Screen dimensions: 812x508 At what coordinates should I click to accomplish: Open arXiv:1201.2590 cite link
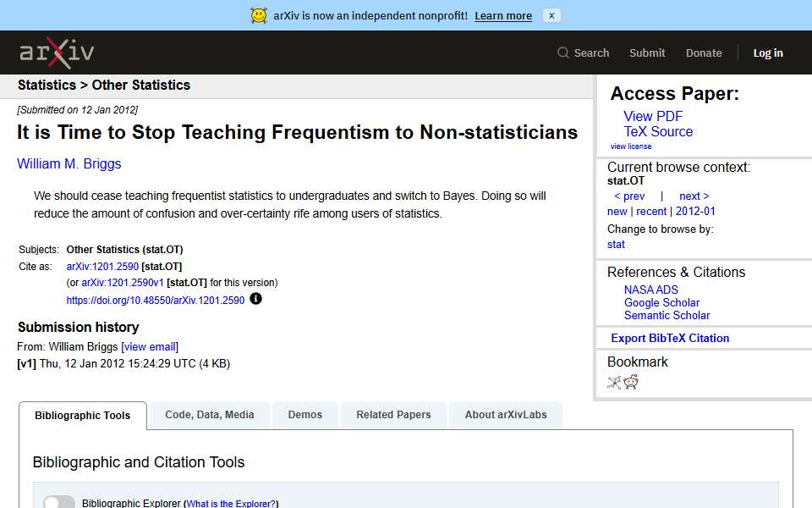tap(102, 267)
